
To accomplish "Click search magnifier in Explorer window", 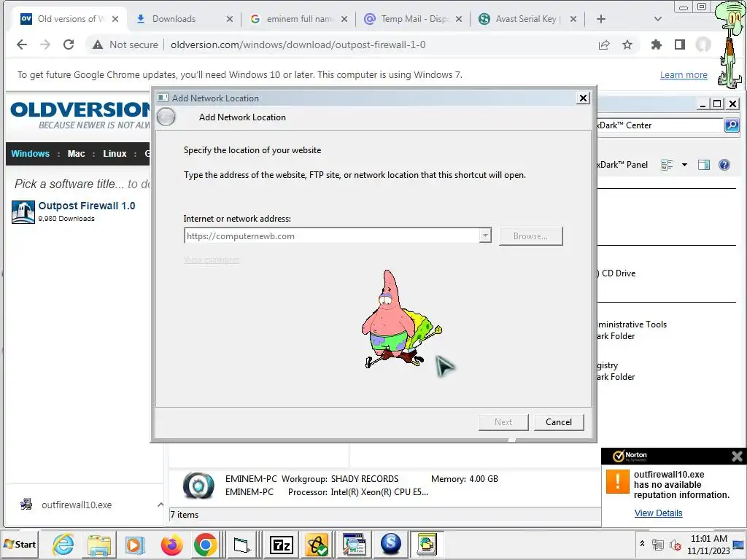I will 731,125.
